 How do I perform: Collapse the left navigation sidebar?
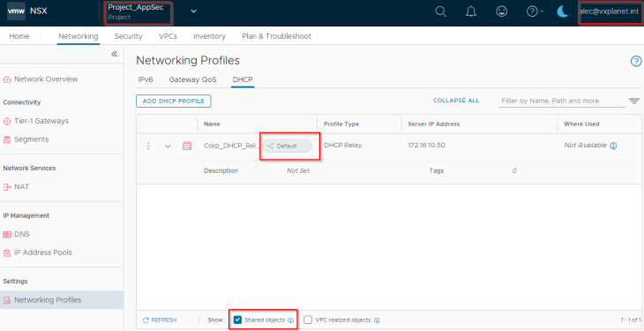click(x=114, y=54)
